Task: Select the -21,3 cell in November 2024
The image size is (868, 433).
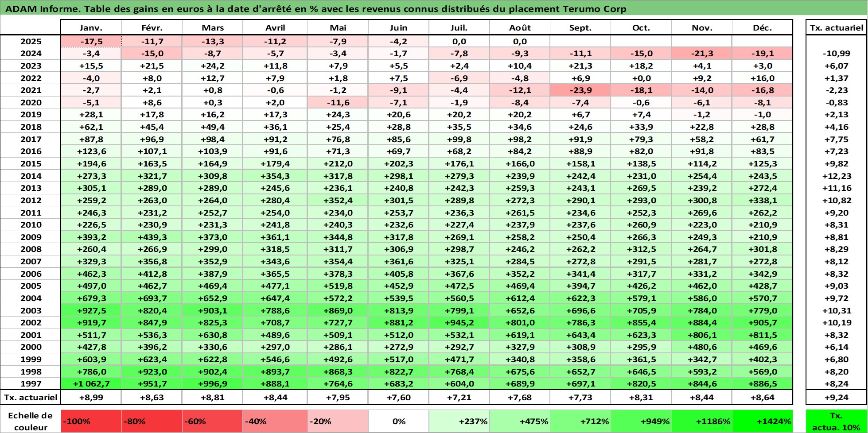Action: [x=702, y=53]
